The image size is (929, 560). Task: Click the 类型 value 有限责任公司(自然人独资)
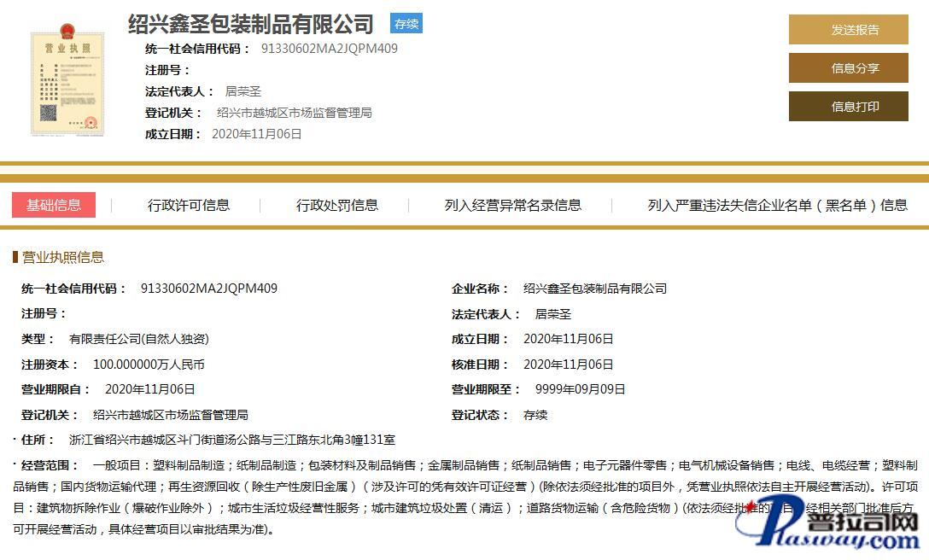click(138, 339)
